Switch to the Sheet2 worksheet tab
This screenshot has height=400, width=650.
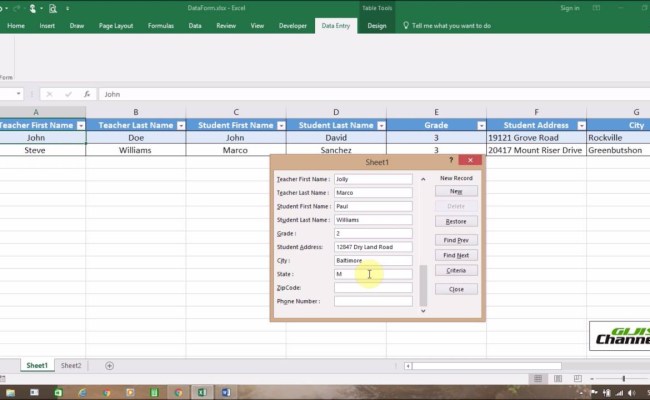point(71,366)
